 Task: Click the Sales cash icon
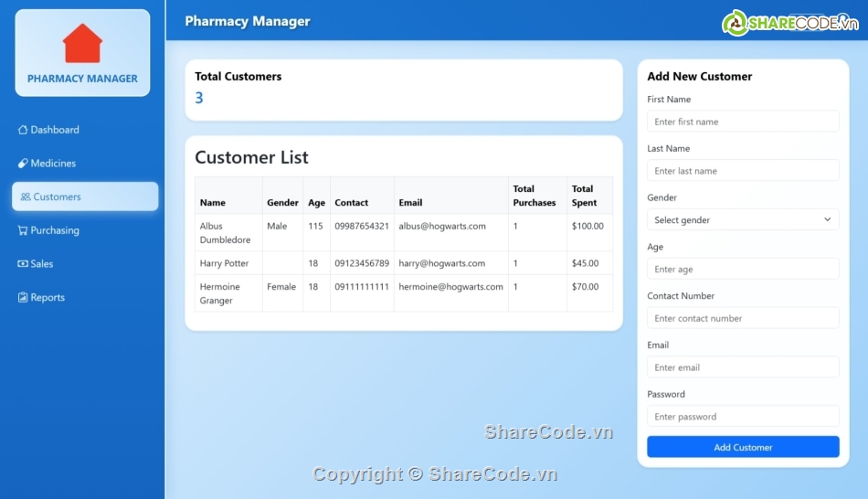pos(23,264)
